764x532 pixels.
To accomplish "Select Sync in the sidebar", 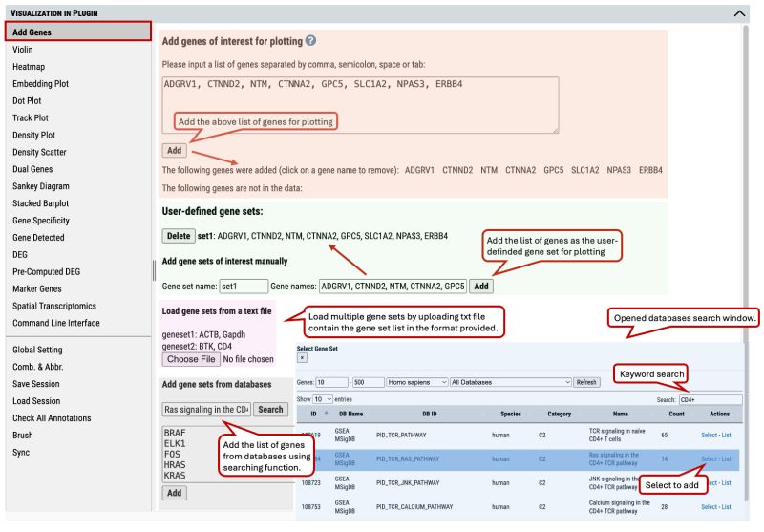I will coord(21,452).
